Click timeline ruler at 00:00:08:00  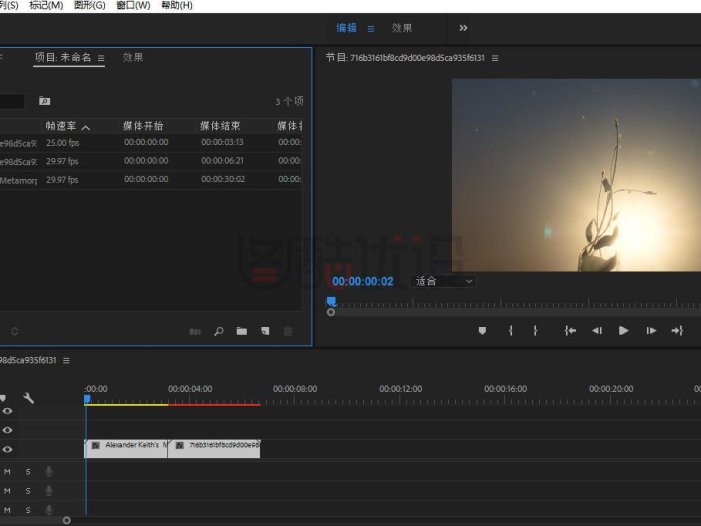295,389
